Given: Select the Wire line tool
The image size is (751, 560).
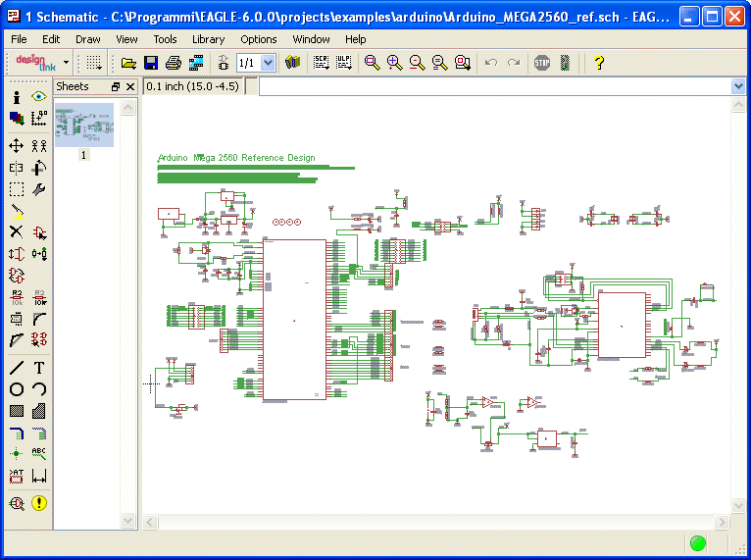Looking at the screenshot, I should pos(17,368).
